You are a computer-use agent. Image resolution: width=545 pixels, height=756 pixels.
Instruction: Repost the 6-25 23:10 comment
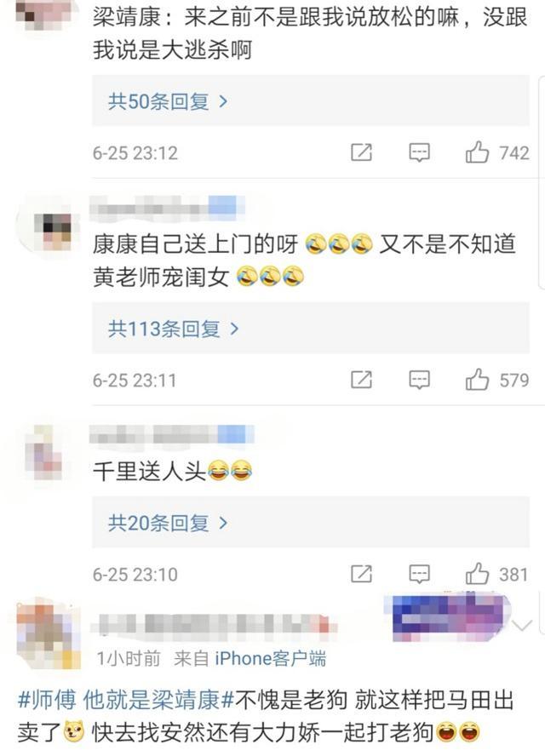[x=361, y=574]
